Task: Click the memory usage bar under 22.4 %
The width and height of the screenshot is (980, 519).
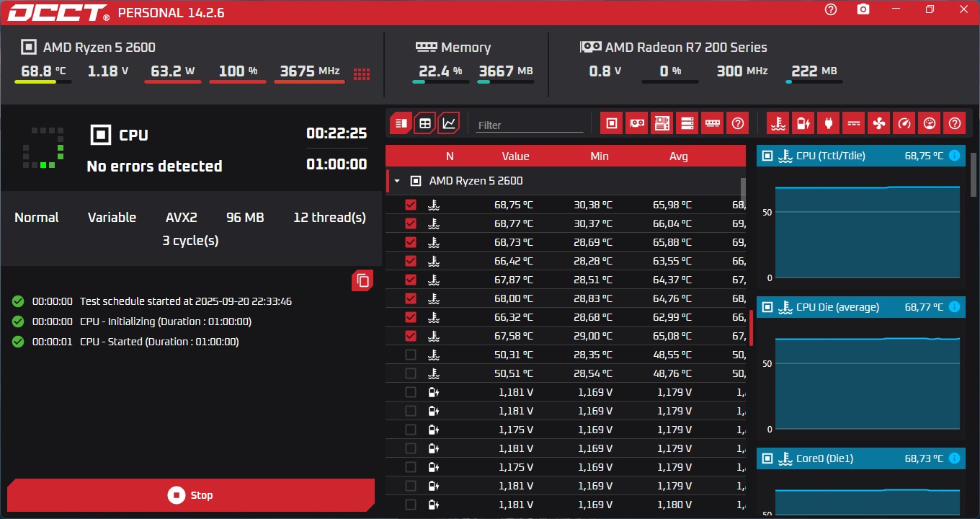Action: 441,82
